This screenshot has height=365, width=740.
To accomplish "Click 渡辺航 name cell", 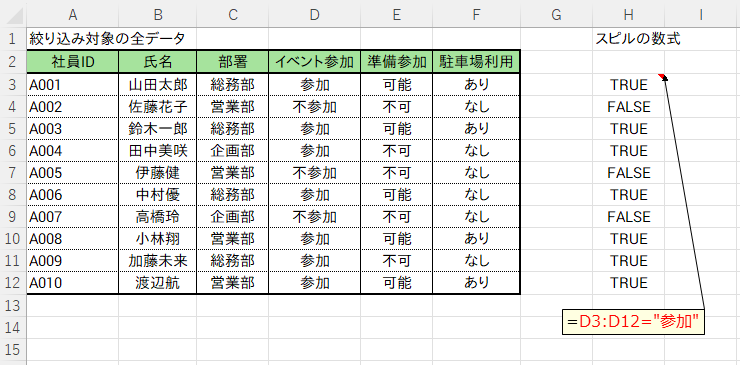I will (158, 283).
